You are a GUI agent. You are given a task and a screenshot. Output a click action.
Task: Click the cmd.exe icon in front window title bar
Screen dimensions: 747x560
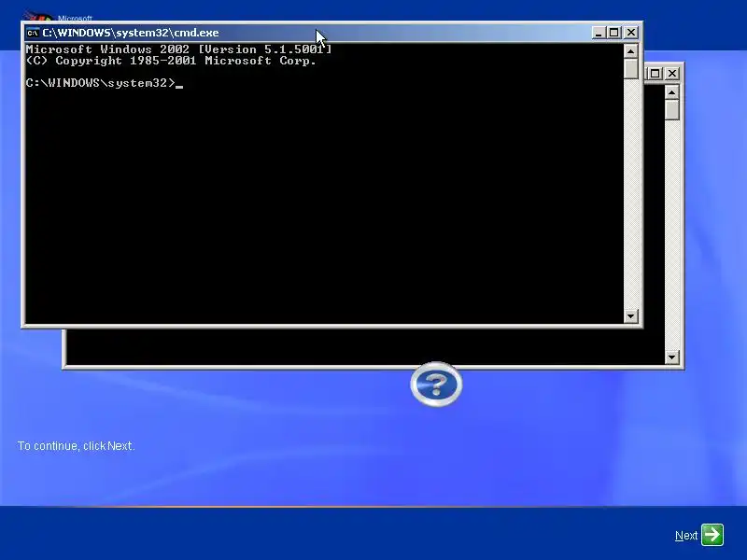(x=33, y=33)
